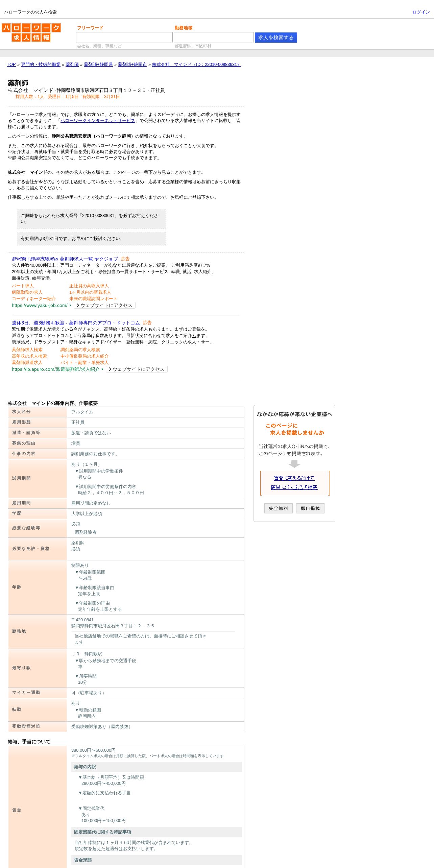Click the 完全無料 button
Viewport: 434px width, 868px height.
[279, 508]
